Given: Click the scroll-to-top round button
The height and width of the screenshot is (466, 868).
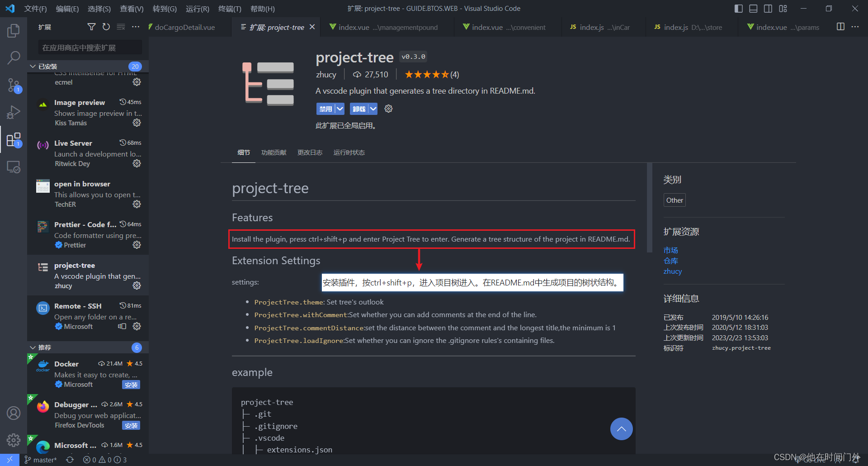Looking at the screenshot, I should [x=622, y=429].
